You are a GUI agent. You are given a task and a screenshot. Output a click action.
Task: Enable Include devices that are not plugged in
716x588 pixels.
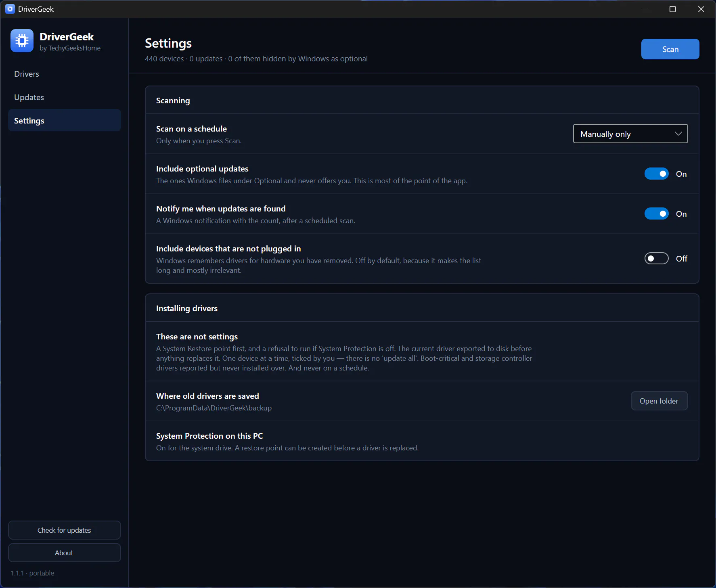pos(656,258)
